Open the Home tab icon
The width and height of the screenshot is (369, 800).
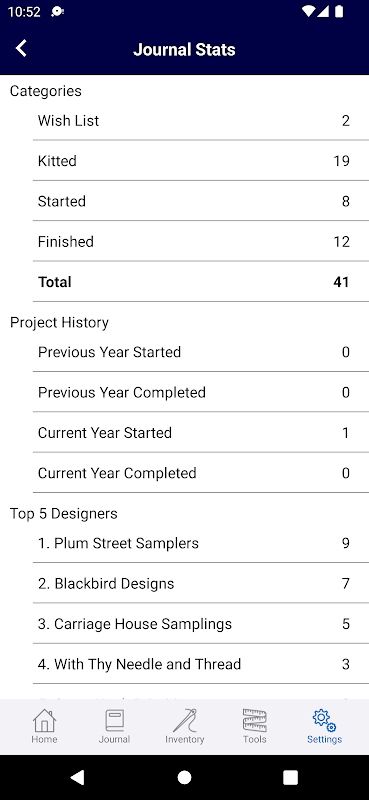point(44,720)
